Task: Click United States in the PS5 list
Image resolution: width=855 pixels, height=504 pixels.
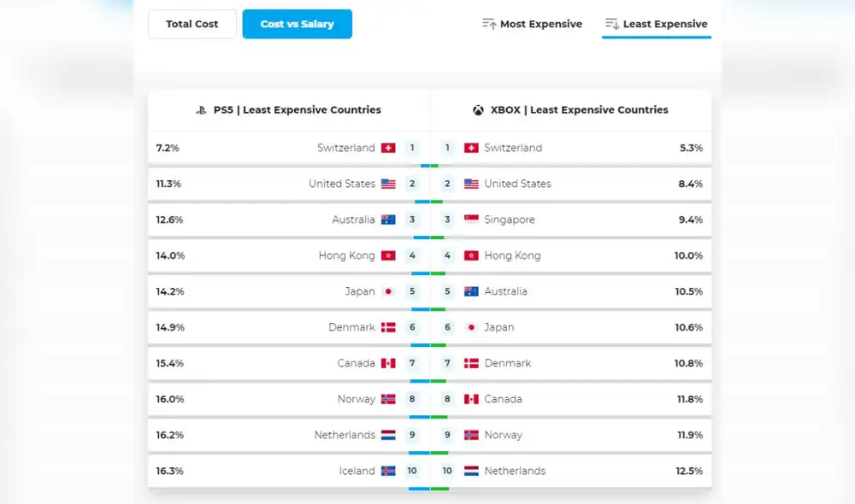Action: pos(341,184)
